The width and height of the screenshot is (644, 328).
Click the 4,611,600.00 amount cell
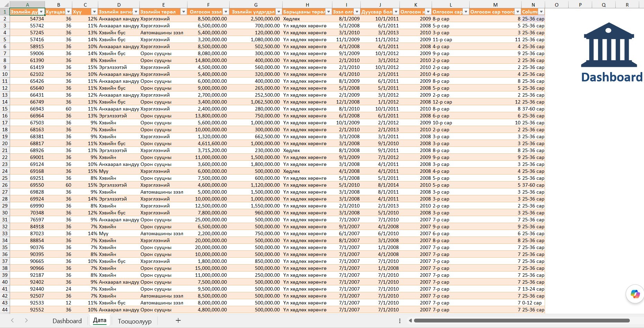pos(208,143)
